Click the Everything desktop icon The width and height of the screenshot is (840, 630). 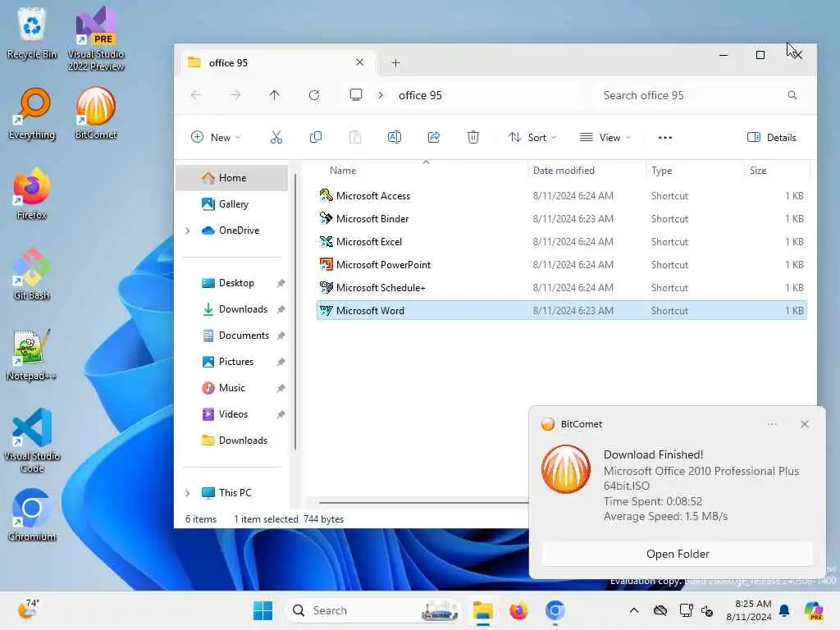click(x=32, y=113)
